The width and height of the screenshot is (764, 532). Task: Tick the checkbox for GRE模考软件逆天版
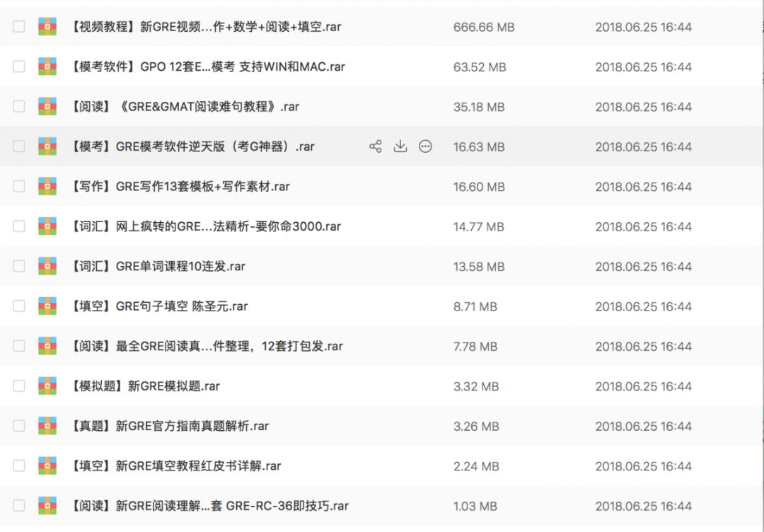19,146
